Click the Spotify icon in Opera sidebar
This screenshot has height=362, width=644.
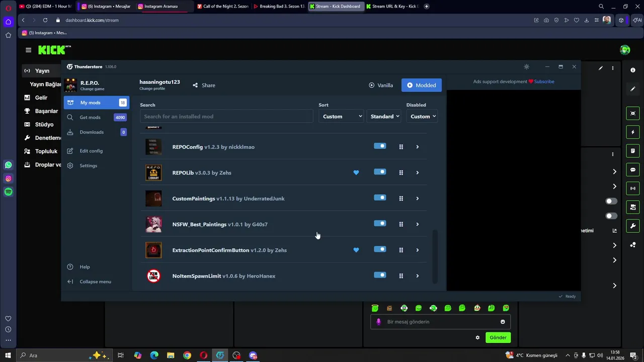[x=9, y=192]
